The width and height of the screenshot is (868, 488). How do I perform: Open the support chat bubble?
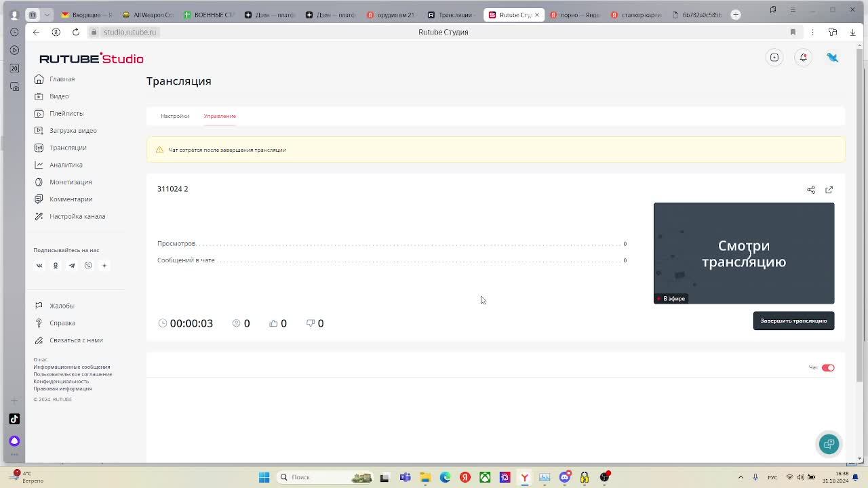pos(829,444)
